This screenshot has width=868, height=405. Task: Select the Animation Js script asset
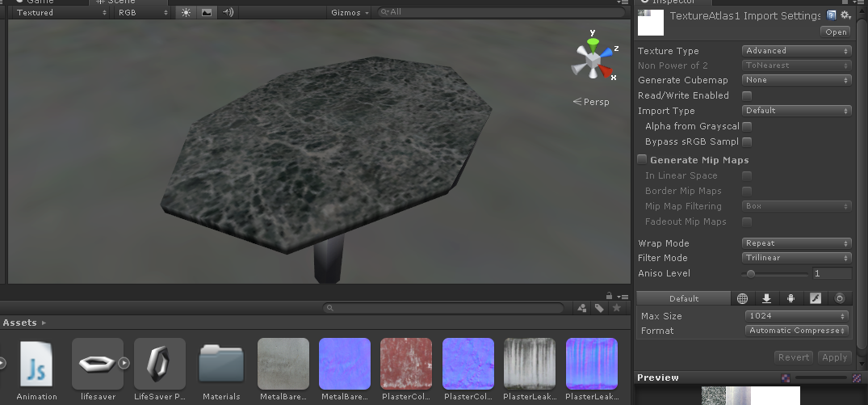point(36,364)
